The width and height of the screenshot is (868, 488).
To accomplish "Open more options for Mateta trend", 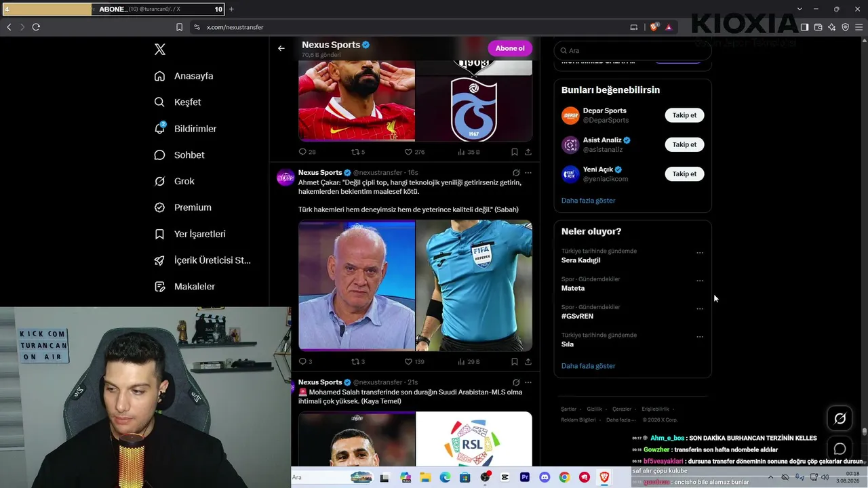I will [x=700, y=281].
